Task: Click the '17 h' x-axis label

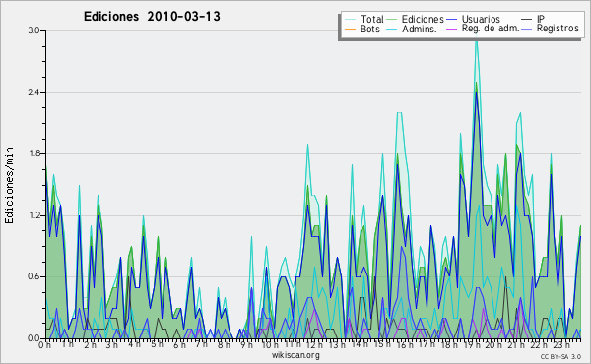Action: 427,344
